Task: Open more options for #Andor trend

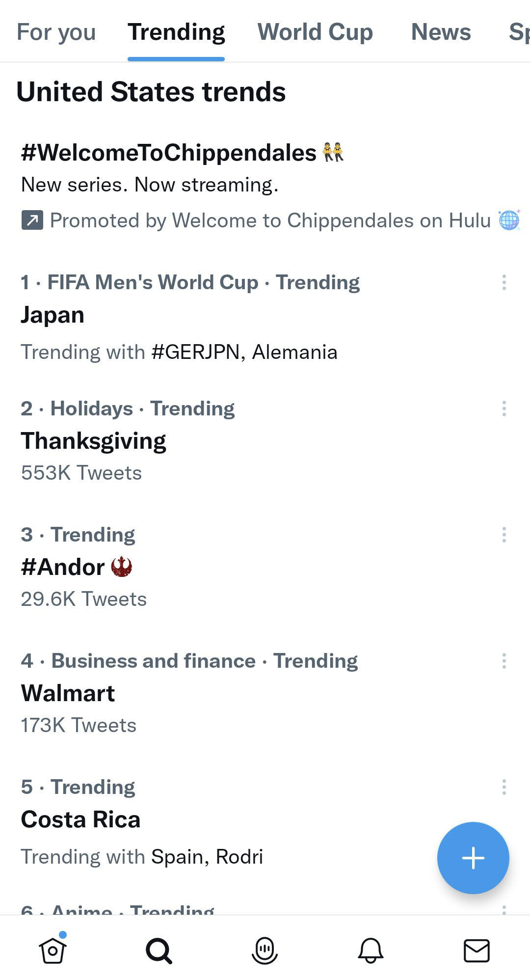Action: click(504, 535)
